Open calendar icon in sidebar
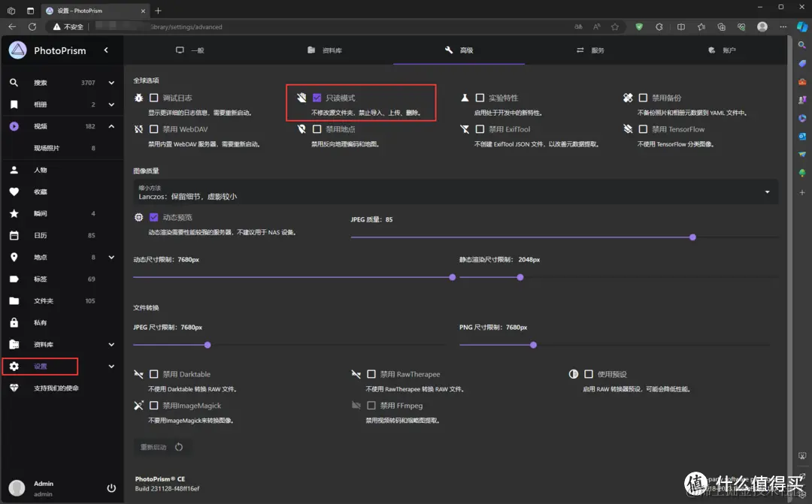The height and width of the screenshot is (504, 812). (x=14, y=235)
